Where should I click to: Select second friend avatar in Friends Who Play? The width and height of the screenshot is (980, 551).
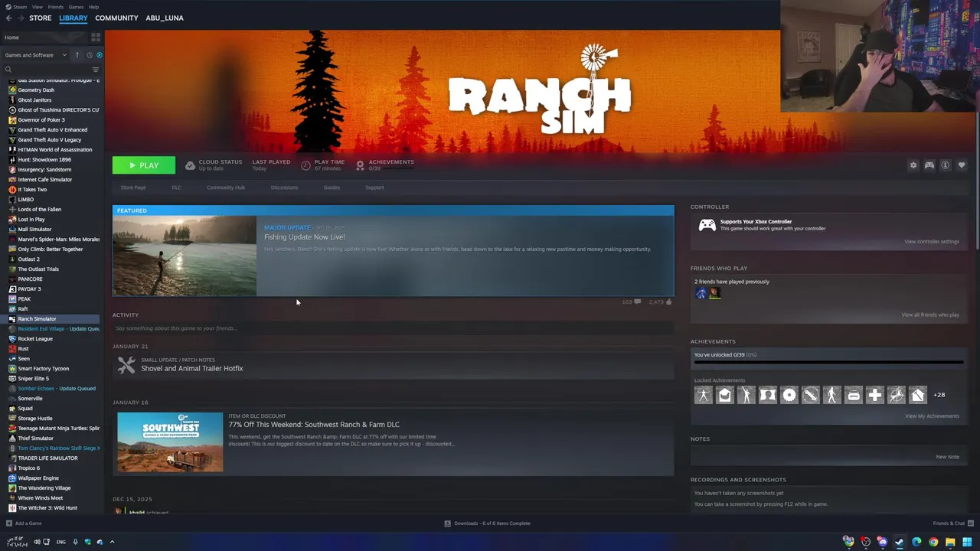click(715, 293)
